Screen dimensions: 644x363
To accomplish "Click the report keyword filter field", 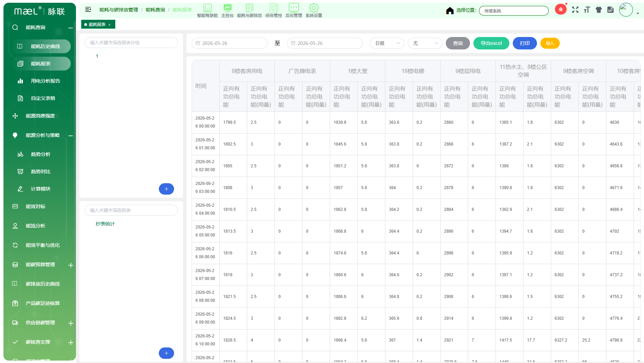I will point(131,210).
